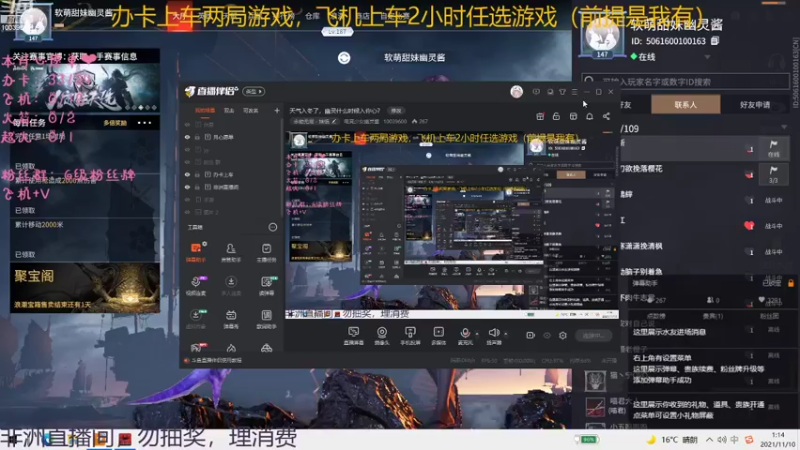
Task: Toggle visibility of the 月心愿单 source
Action: [x=187, y=137]
